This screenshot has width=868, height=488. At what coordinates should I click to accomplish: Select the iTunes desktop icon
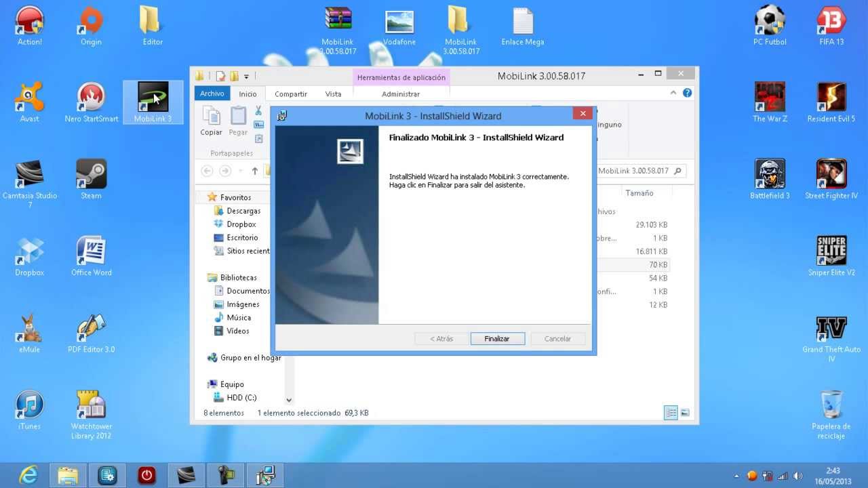[30, 410]
